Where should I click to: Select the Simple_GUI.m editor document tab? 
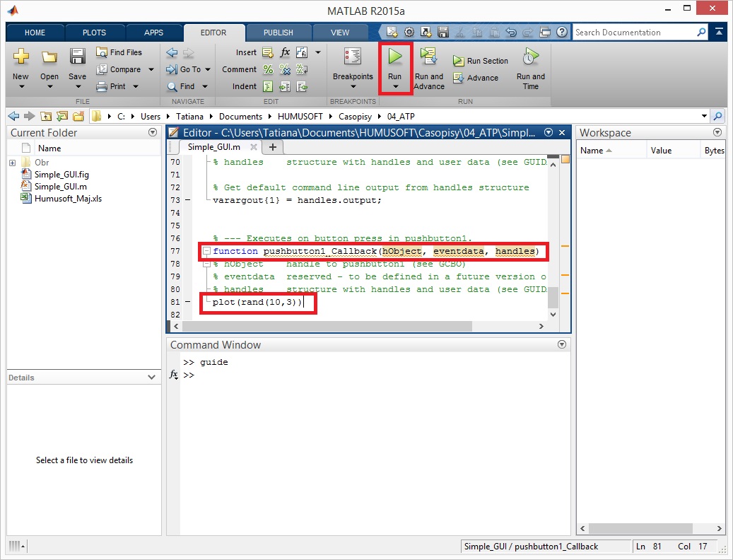click(x=214, y=147)
